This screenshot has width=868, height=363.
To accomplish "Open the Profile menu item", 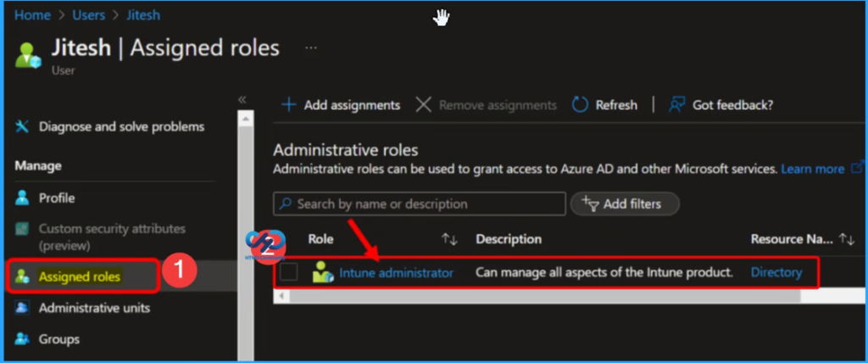I will tap(57, 198).
